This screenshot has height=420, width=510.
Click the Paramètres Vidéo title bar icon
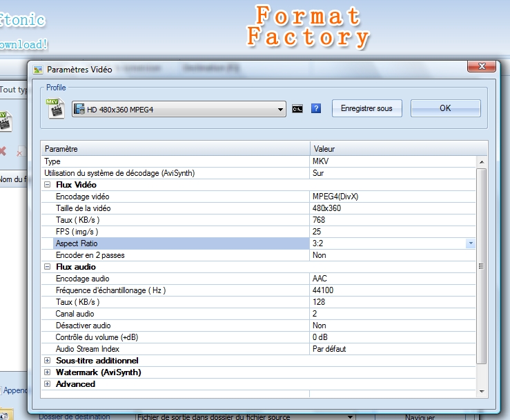[38, 70]
